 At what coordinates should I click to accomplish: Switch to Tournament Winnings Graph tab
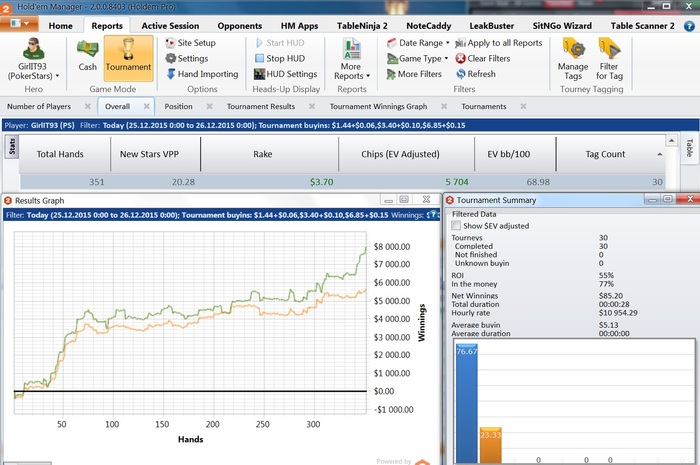378,106
